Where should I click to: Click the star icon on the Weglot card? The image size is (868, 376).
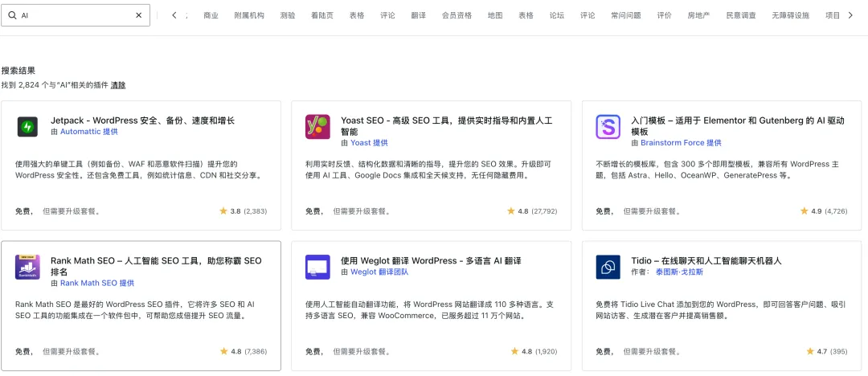pyautogui.click(x=514, y=351)
